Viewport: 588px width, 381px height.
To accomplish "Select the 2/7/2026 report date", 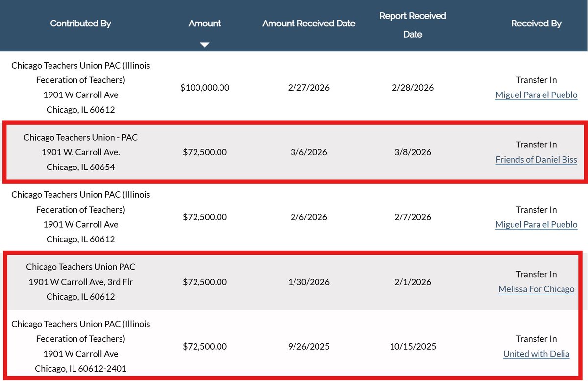I will 413,217.
